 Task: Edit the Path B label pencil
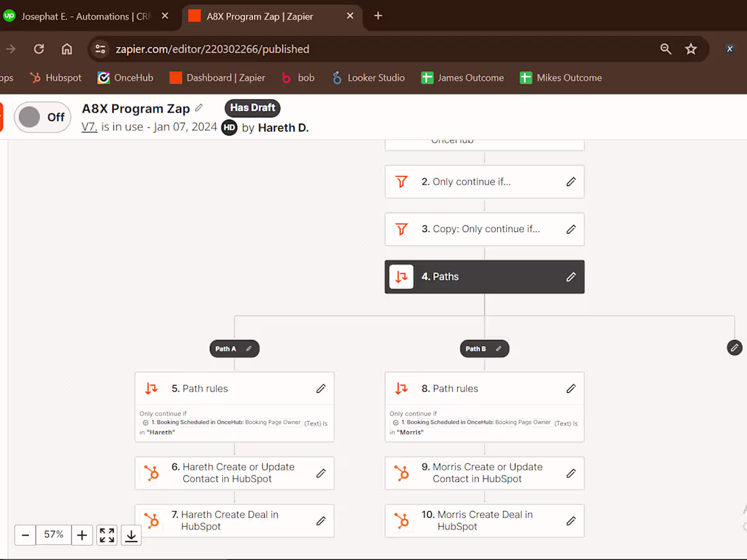(499, 348)
